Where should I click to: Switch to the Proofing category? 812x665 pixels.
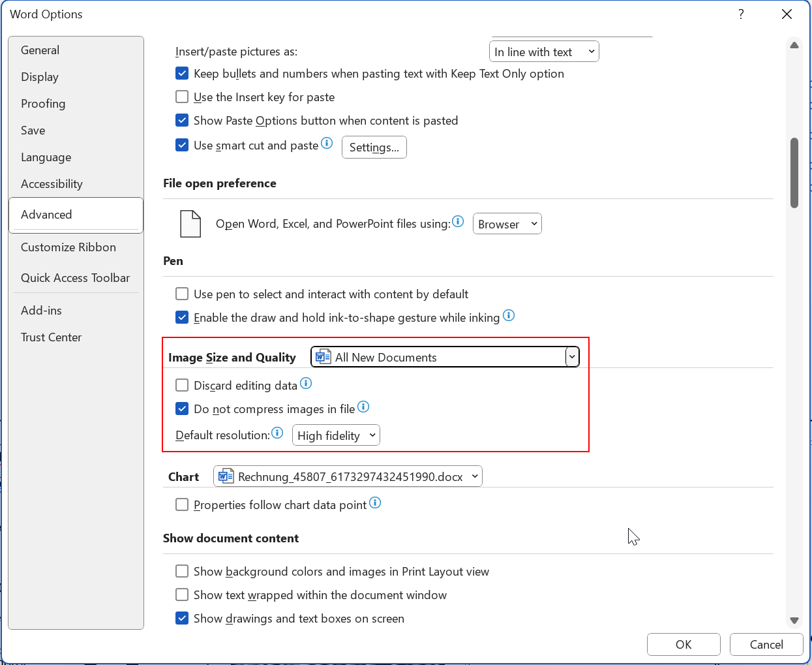(43, 104)
